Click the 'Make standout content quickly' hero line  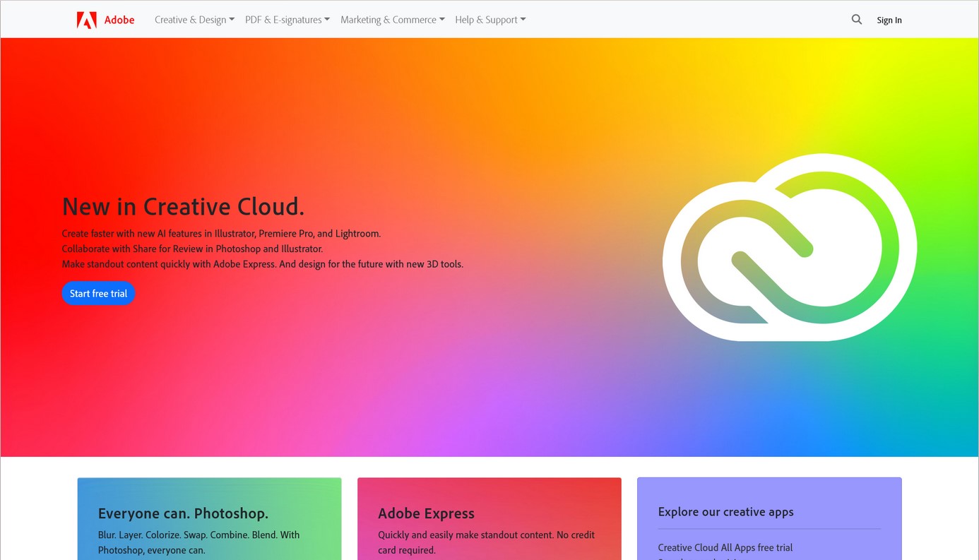click(x=262, y=264)
